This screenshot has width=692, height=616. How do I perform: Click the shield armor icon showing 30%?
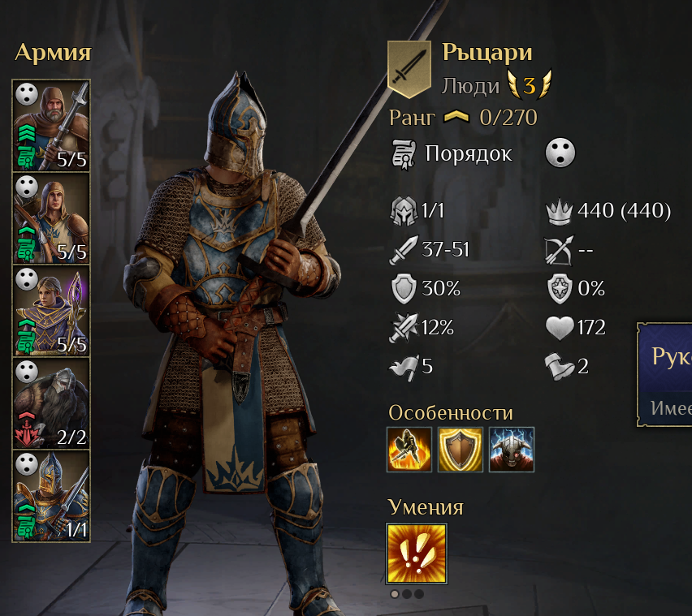[x=404, y=289]
